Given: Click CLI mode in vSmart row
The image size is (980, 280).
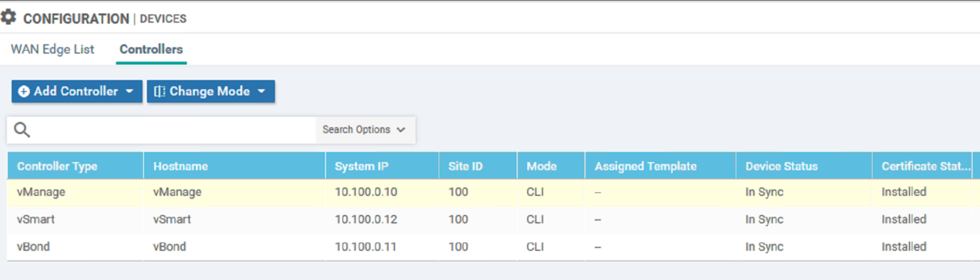Looking at the screenshot, I should point(535,220).
